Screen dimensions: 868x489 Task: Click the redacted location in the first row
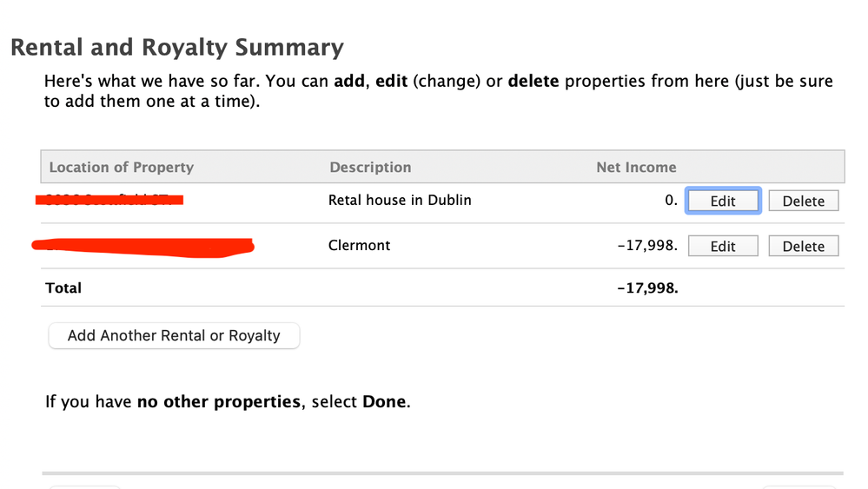(x=109, y=201)
